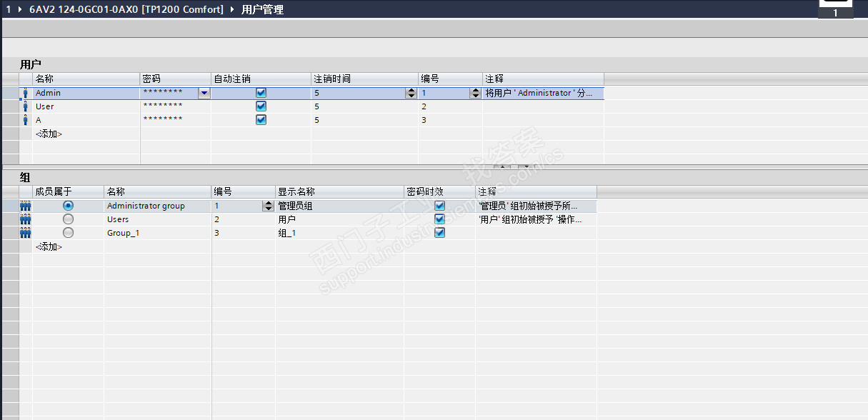Click breadcrumb 6AV2 124-0GC01-0AX0 [TP1200 Comfort]
The height and width of the screenshot is (420, 868).
126,9
